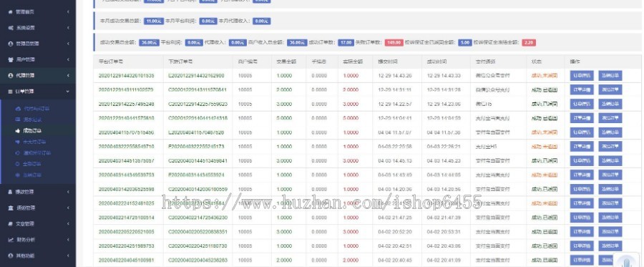The width and height of the screenshot is (644, 267).
Task: Open order details for the 04-03 14:43:49 row
Action: [x=582, y=175]
